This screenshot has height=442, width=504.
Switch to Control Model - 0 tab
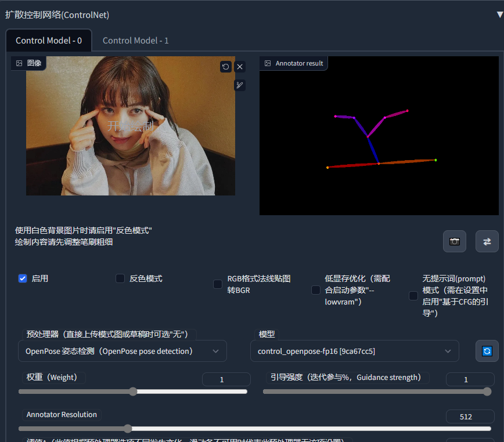coord(49,41)
